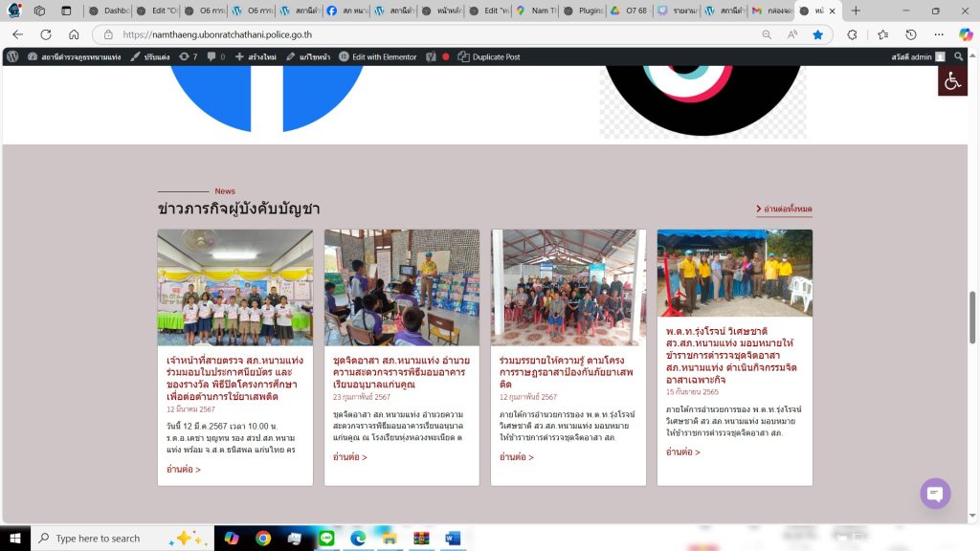Launch Google Chrome from the taskbar
This screenshot has height=551, width=980.
263,539
